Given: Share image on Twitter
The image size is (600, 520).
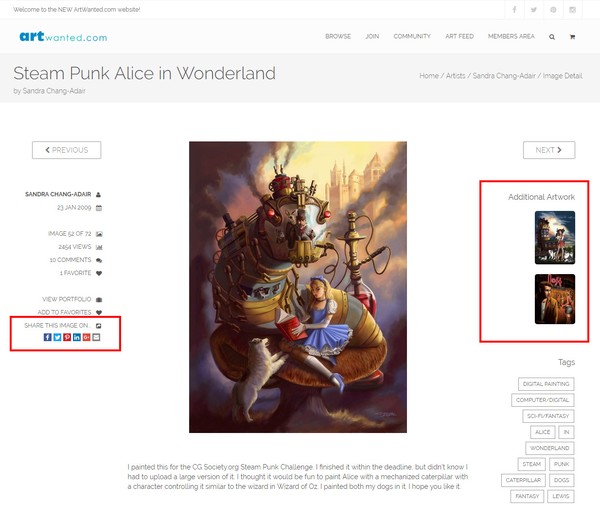Looking at the screenshot, I should [x=57, y=337].
